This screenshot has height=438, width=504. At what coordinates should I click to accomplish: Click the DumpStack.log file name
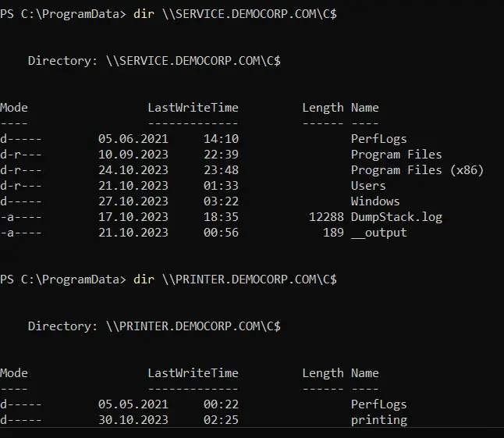[396, 217]
